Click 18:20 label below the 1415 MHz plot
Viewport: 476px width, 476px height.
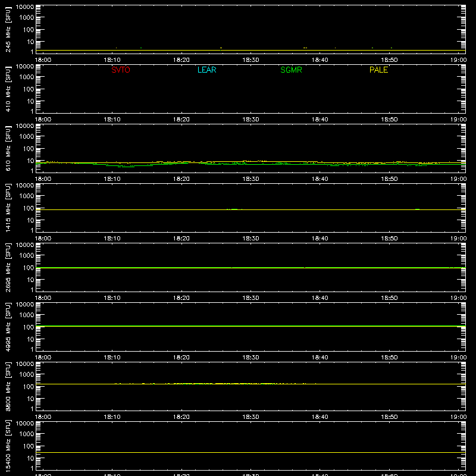181,239
